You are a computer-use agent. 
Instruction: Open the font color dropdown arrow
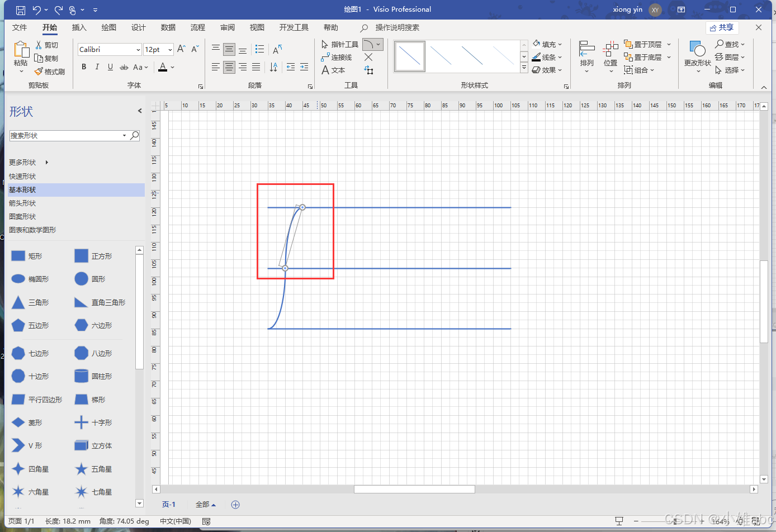point(173,67)
